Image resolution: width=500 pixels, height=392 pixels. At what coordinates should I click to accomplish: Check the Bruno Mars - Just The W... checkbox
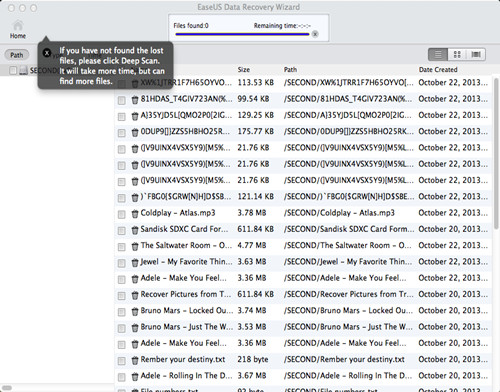click(x=122, y=328)
